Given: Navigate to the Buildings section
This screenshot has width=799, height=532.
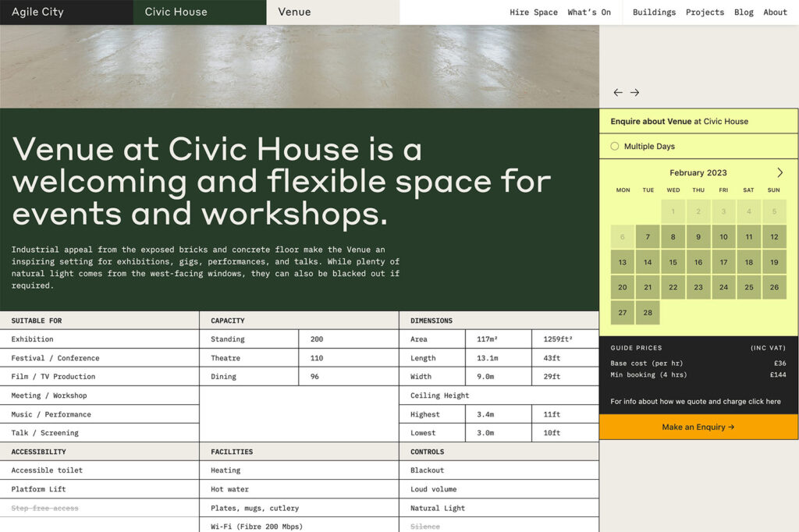Looking at the screenshot, I should click(654, 12).
